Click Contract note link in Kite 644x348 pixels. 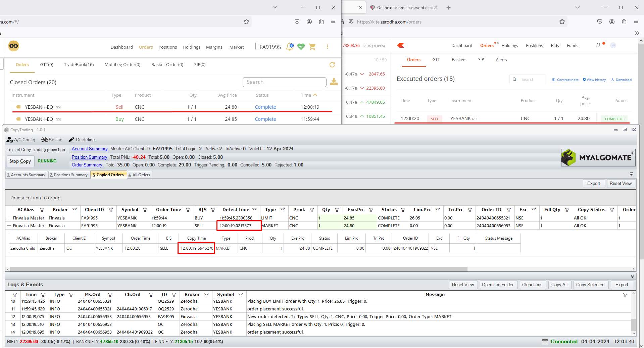tap(565, 80)
